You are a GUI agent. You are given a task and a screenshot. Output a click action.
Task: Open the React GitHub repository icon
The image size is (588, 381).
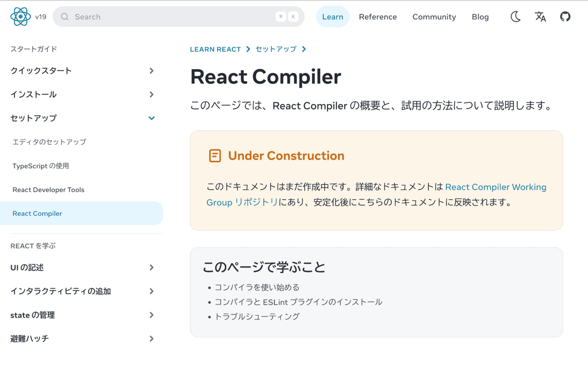click(x=565, y=16)
